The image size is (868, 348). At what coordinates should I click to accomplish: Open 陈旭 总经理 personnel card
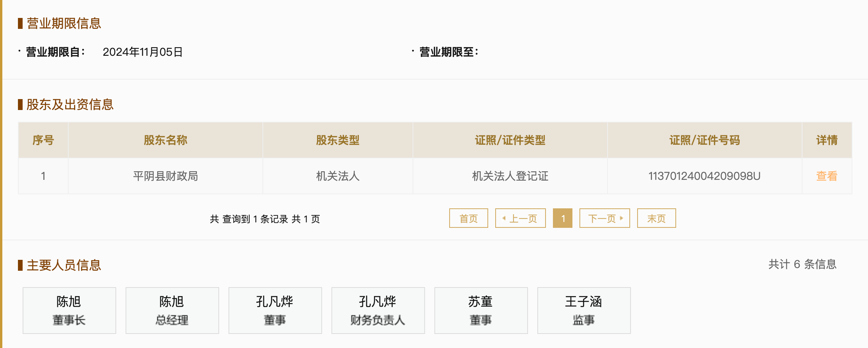pyautogui.click(x=172, y=311)
